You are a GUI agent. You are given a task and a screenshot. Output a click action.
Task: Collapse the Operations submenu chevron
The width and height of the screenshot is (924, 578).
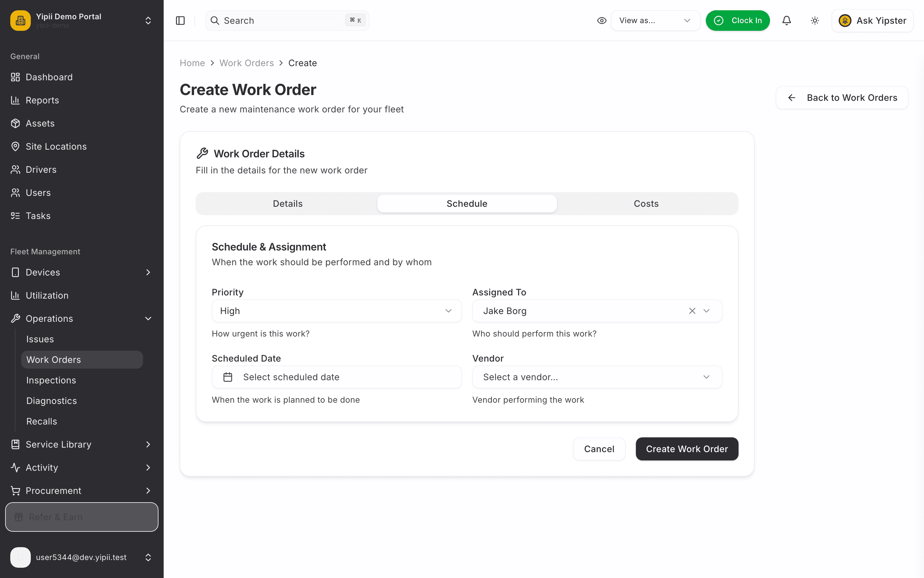tap(148, 319)
